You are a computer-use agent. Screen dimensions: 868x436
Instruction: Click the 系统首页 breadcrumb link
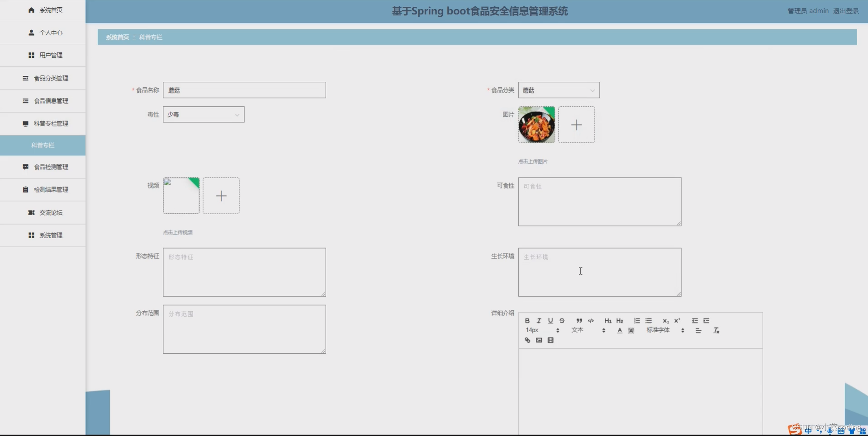point(117,37)
